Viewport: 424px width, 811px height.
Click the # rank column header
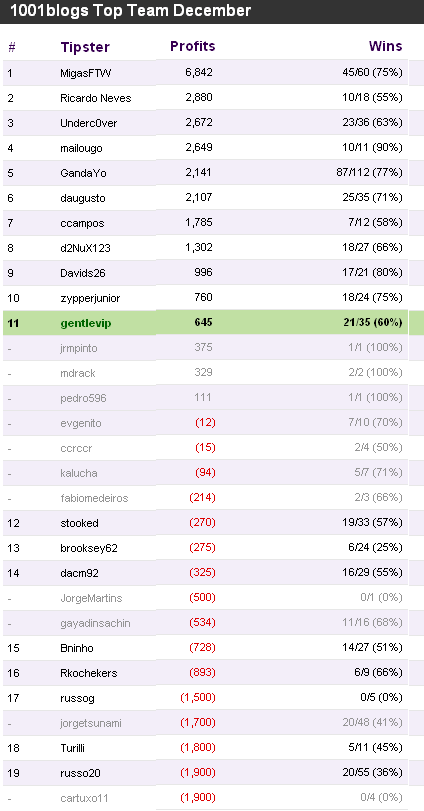pos(12,47)
